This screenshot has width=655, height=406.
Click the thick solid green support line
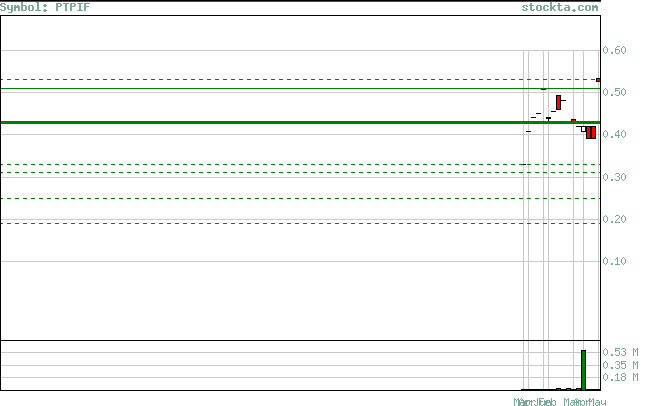coord(300,122)
